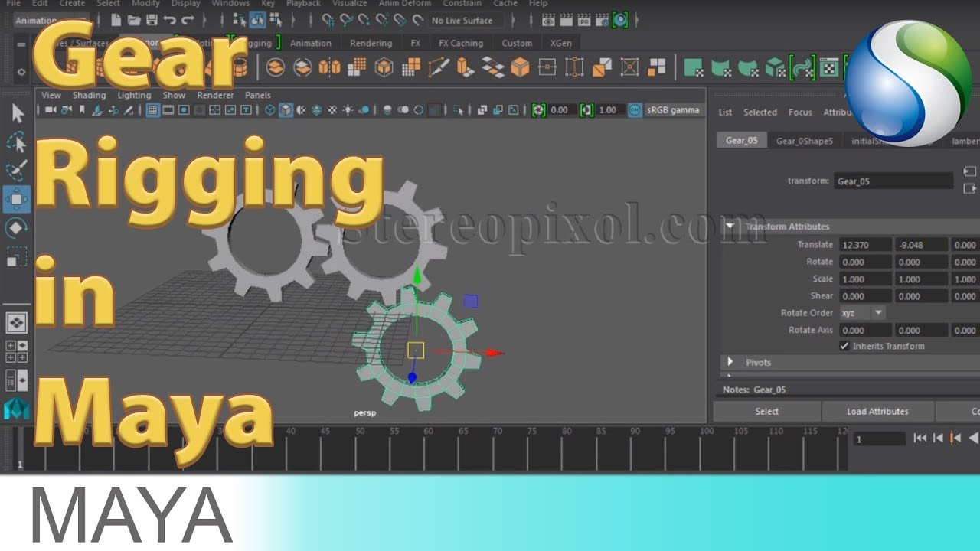The image size is (980, 551).
Task: Click the Redo arrow icon
Action: [187, 20]
